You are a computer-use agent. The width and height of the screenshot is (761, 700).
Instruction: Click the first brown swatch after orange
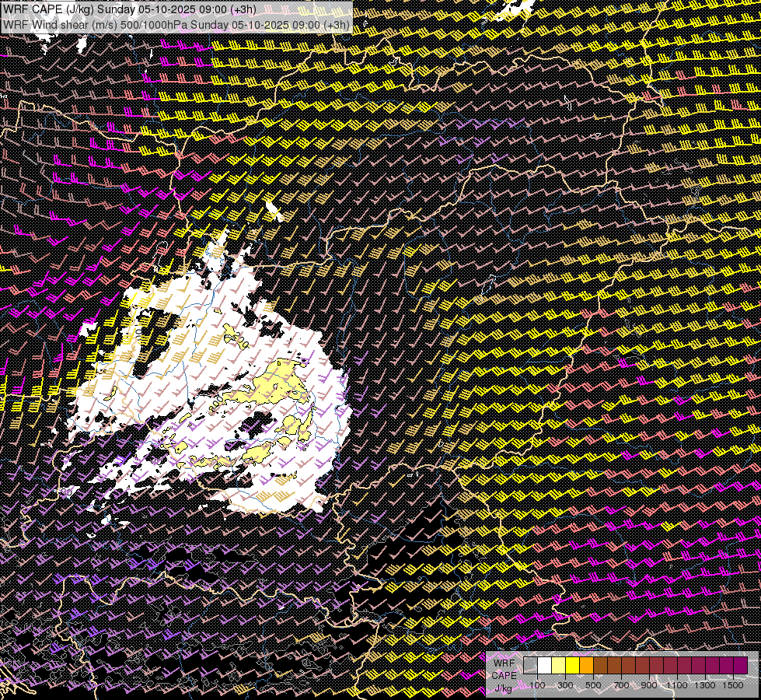pyautogui.click(x=600, y=665)
